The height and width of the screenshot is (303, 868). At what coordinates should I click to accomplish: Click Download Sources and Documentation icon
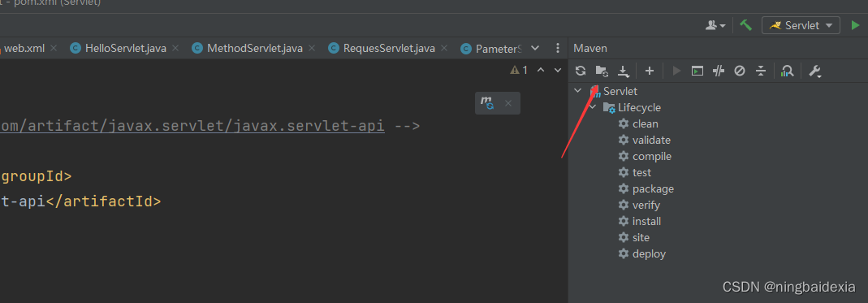(624, 71)
